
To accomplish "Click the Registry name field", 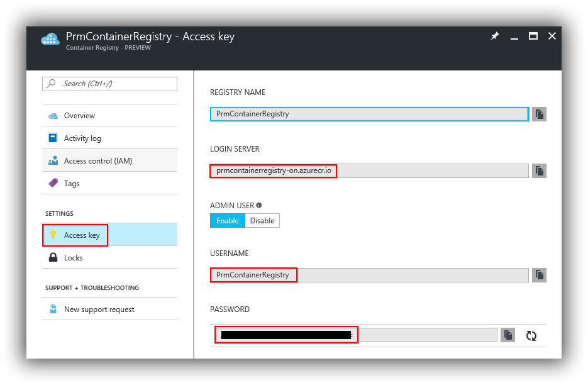I will 369,114.
